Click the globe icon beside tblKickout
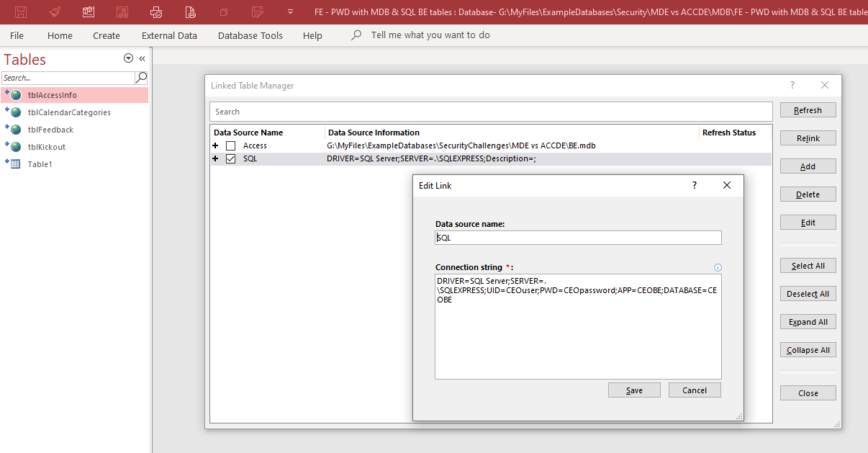This screenshot has width=868, height=453. pyautogui.click(x=14, y=146)
